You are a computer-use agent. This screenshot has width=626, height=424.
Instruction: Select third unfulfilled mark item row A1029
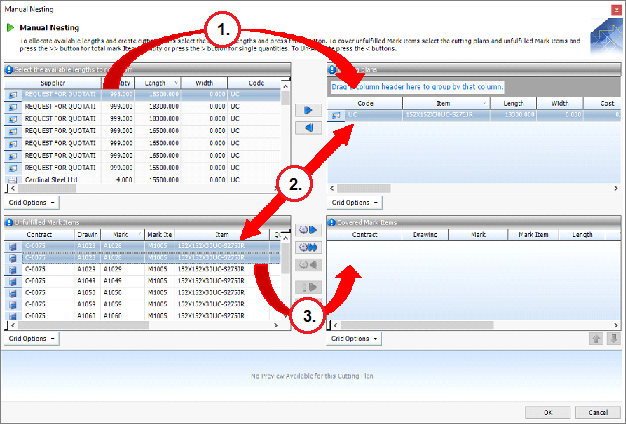pyautogui.click(x=100, y=269)
